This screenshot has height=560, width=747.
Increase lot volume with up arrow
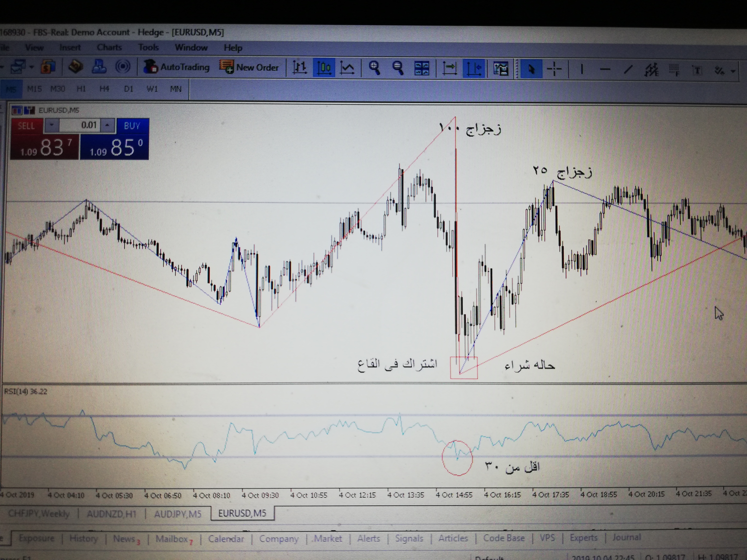click(x=107, y=125)
